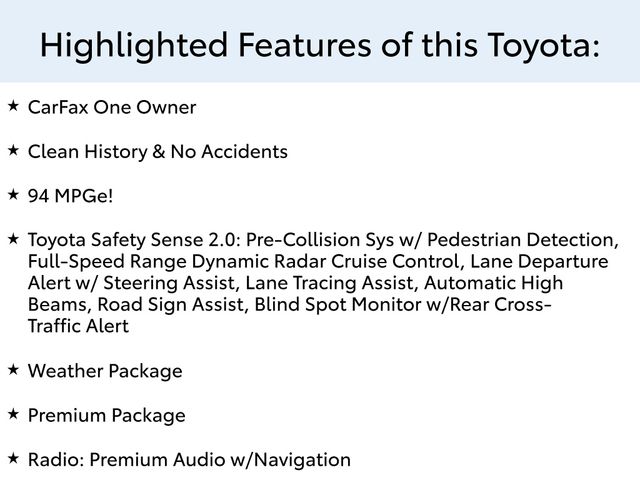640x480 pixels.
Task: Click the Highlighted Features of this Toyota heading
Action: point(320,45)
